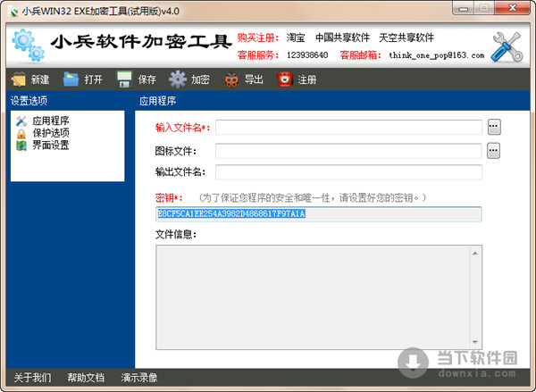Click the 文件信息 label
The width and height of the screenshot is (536, 392).
[x=176, y=235]
